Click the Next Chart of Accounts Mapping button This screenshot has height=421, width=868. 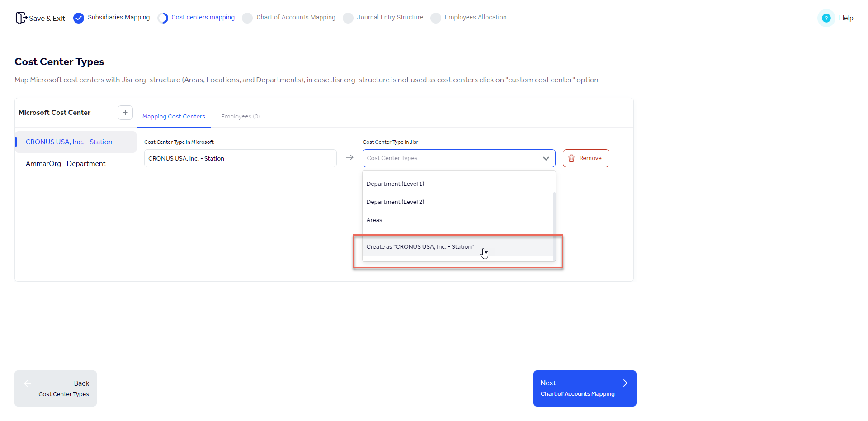[585, 388]
